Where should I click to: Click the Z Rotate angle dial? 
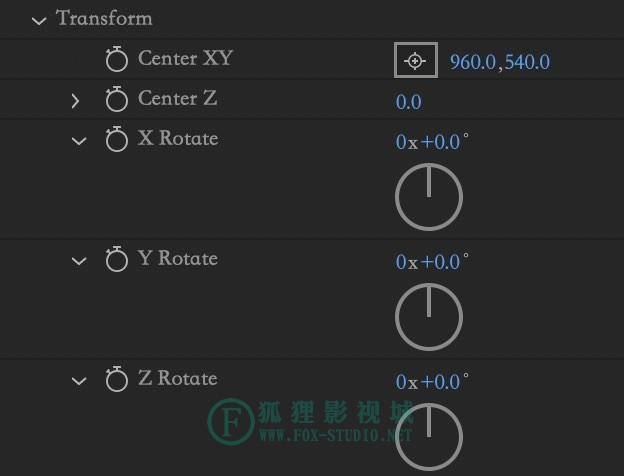tap(429, 437)
